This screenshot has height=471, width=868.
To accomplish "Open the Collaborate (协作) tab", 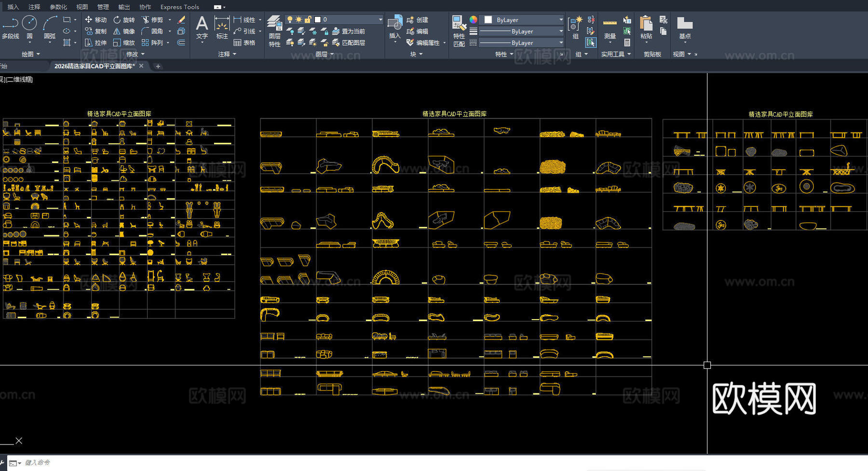I will click(145, 7).
